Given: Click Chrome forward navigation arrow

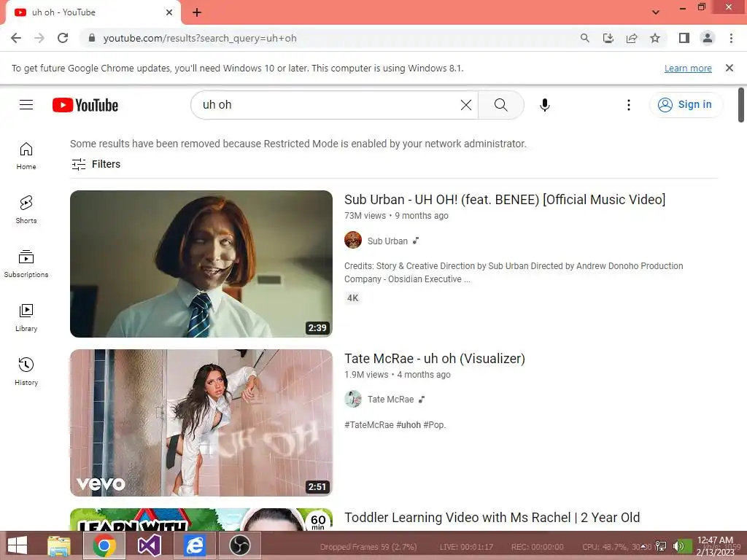Looking at the screenshot, I should coord(39,38).
